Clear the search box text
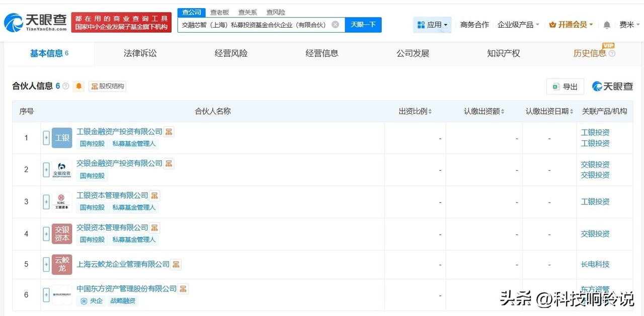Image resolution: width=644 pixels, height=316 pixels. click(335, 25)
